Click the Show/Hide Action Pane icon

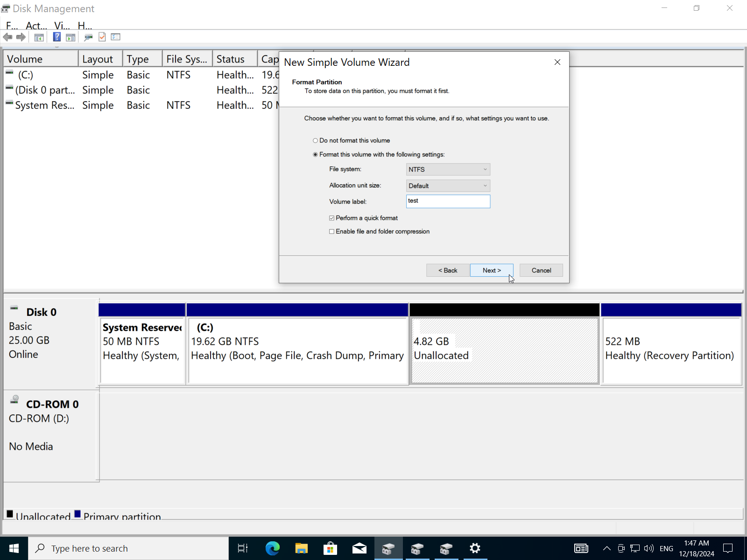tap(70, 37)
